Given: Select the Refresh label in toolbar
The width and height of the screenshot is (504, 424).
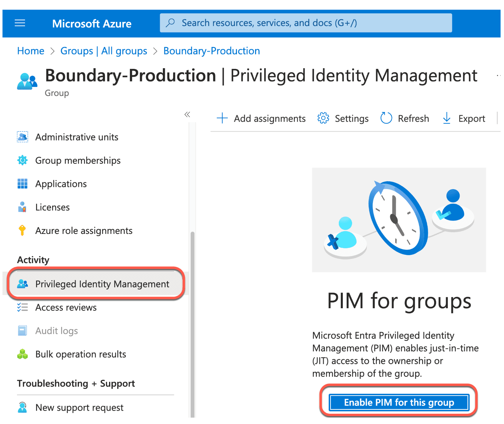Looking at the screenshot, I should click(x=413, y=119).
